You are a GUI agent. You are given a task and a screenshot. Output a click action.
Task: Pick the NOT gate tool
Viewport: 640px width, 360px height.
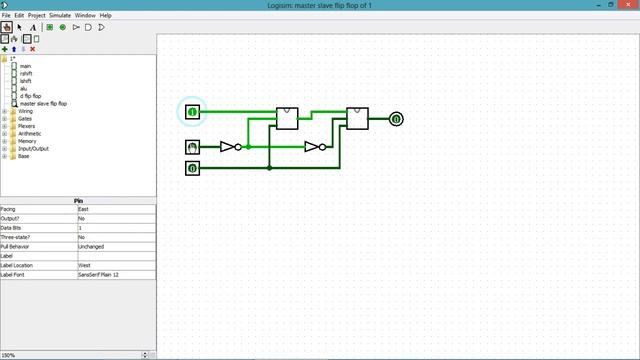[x=76, y=27]
